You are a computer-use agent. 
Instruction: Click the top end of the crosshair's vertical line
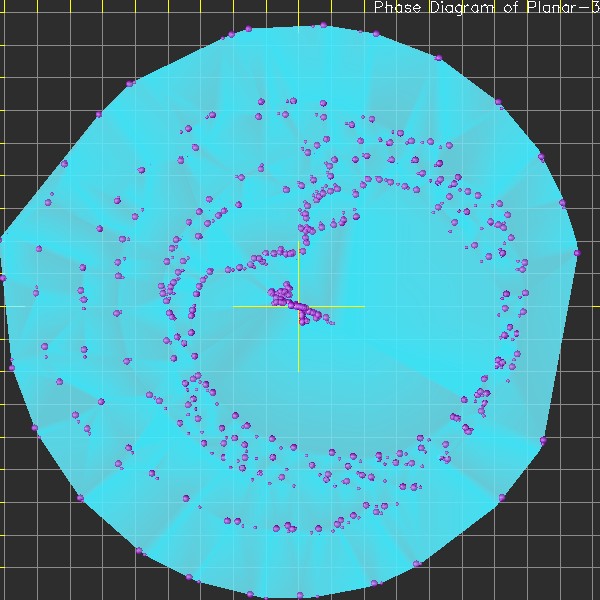tap(298, 243)
